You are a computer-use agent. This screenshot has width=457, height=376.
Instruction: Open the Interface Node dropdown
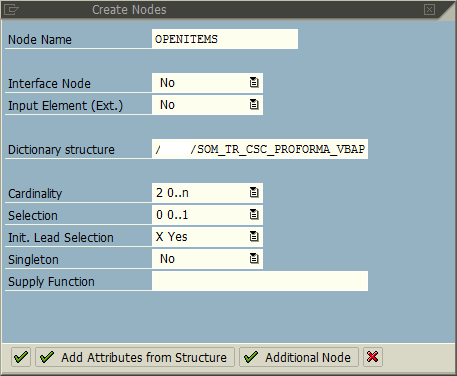(x=254, y=82)
